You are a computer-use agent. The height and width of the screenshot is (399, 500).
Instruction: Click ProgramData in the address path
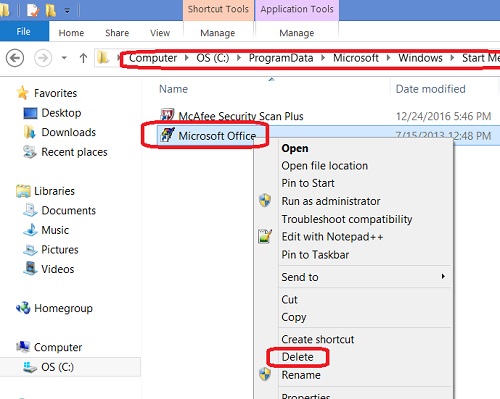pos(281,58)
